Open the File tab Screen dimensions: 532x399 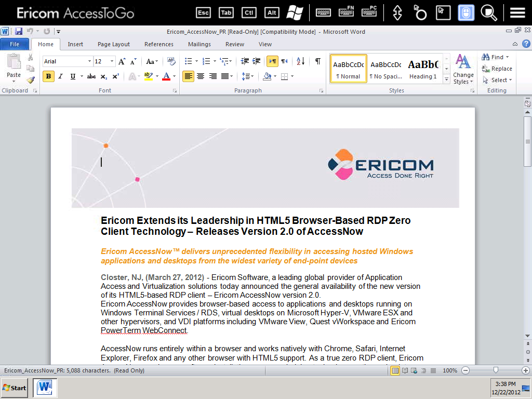click(x=15, y=44)
